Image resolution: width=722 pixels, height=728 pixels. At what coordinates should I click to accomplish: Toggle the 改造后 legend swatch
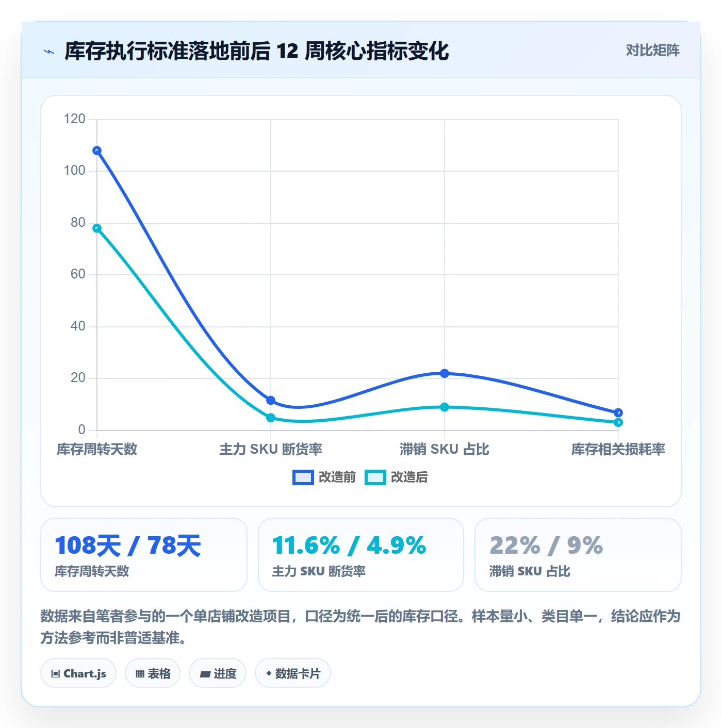(x=375, y=477)
